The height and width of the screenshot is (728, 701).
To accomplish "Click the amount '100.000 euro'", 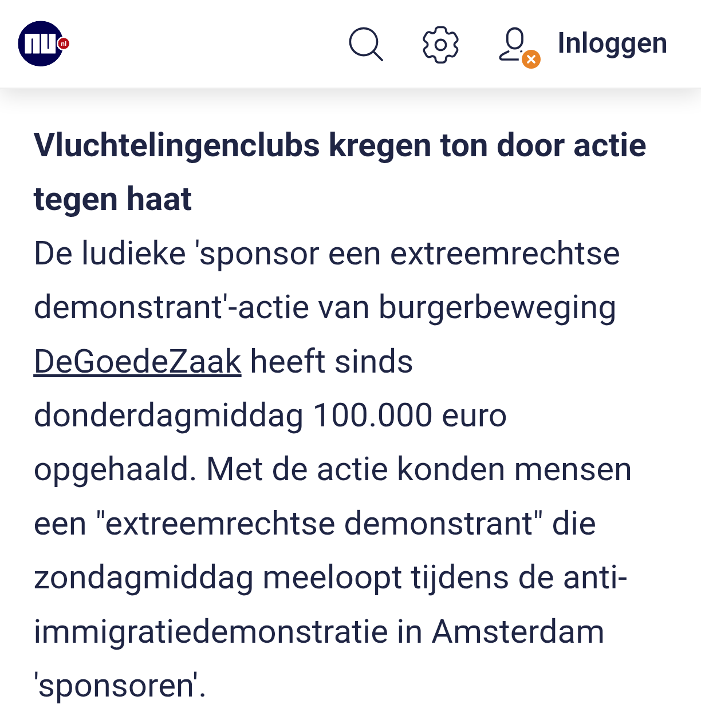I will [x=409, y=416].
